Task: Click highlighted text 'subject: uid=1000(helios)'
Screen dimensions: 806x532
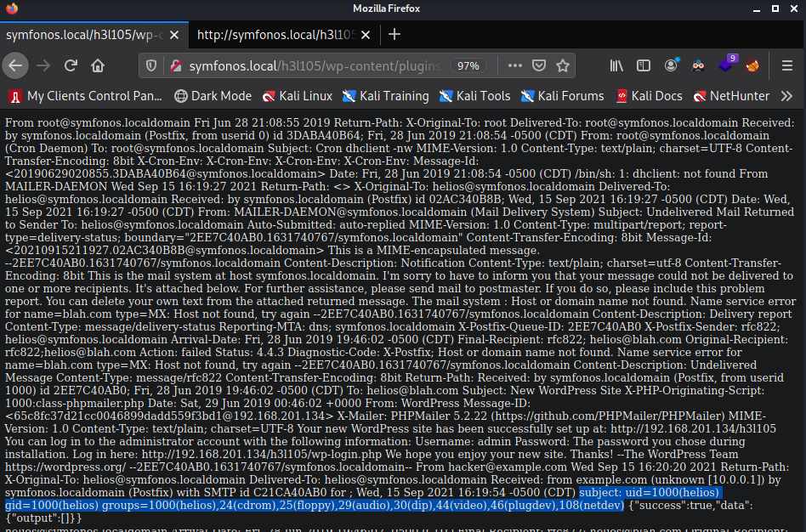Action: tap(650, 492)
